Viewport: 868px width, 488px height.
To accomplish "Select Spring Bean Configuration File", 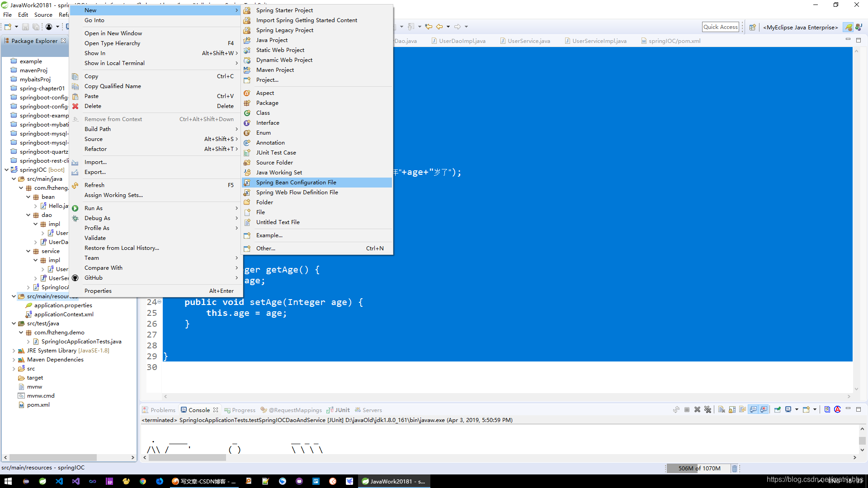I will pyautogui.click(x=296, y=183).
